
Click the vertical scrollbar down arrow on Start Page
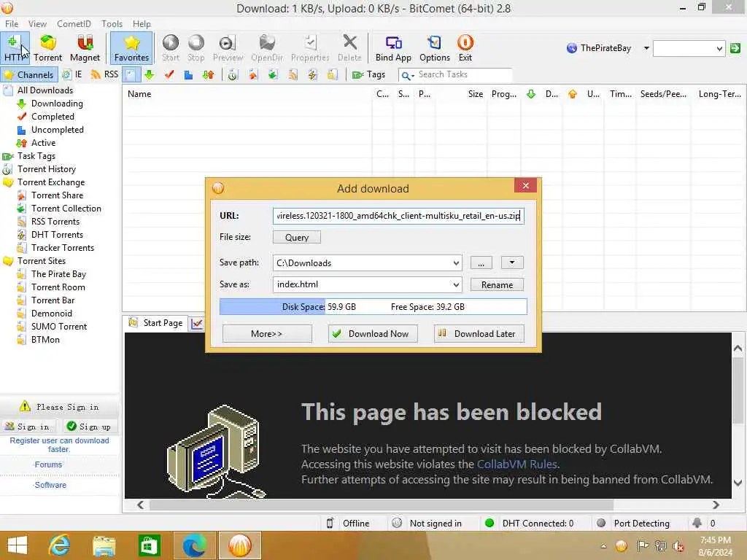coord(738,483)
